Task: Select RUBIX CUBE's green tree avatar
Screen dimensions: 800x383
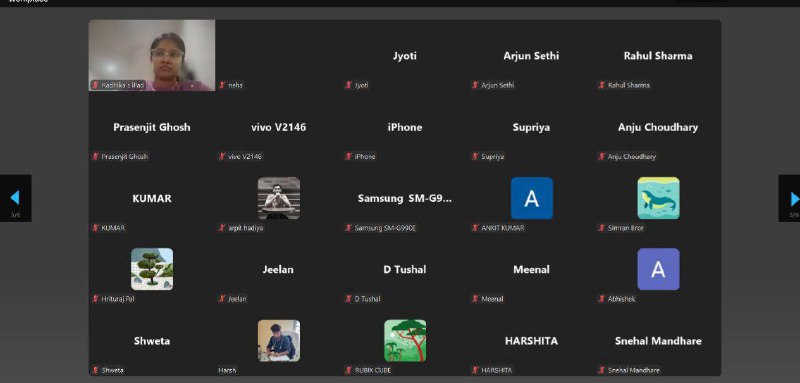Action: pos(405,341)
